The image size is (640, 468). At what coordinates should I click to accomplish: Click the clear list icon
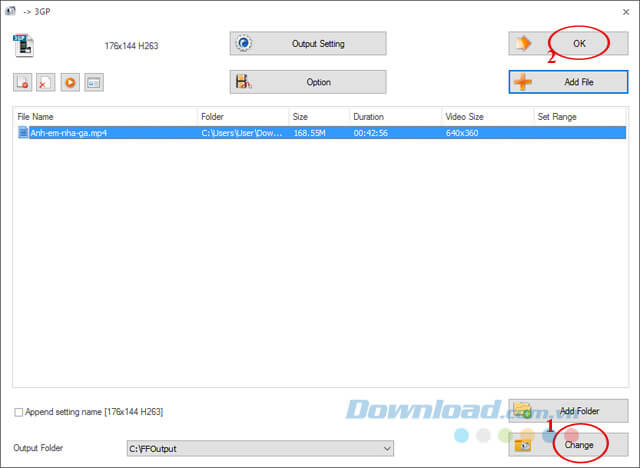(46, 82)
